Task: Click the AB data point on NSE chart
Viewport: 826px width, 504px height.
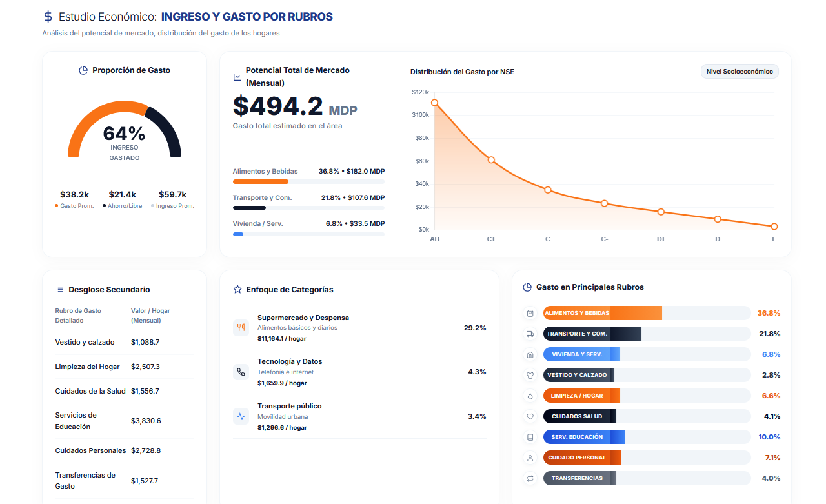Action: (434, 103)
